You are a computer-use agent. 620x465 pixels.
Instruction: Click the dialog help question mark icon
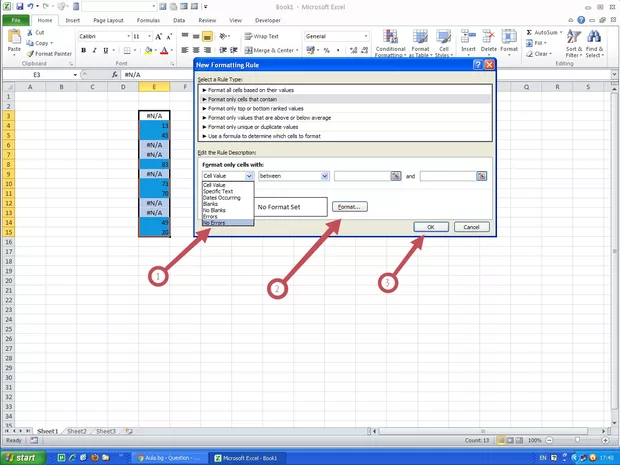coord(477,64)
